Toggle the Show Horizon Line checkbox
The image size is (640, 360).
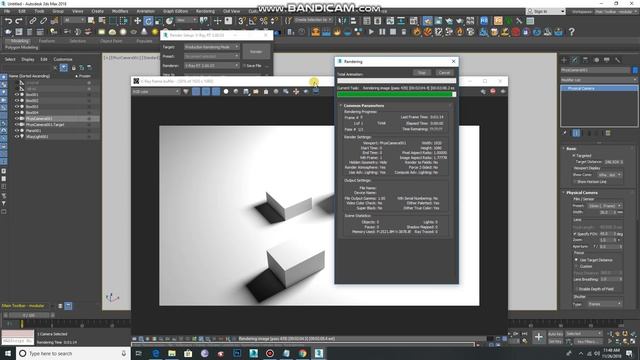[x=575, y=182]
